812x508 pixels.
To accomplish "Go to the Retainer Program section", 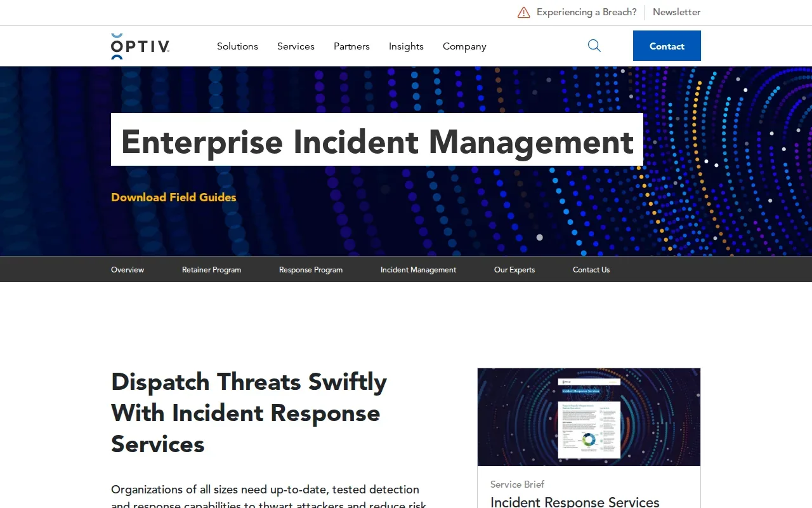I will [x=211, y=270].
